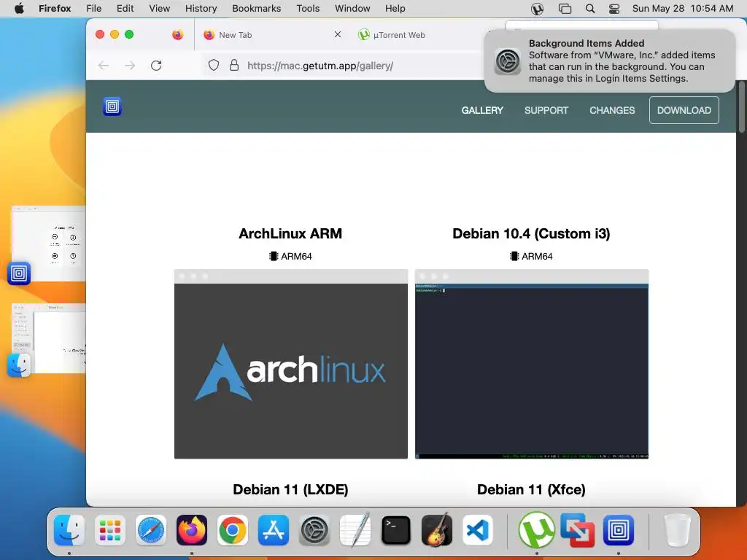The width and height of the screenshot is (747, 560).
Task: Click the date and time in menu bar
Action: 683,8
